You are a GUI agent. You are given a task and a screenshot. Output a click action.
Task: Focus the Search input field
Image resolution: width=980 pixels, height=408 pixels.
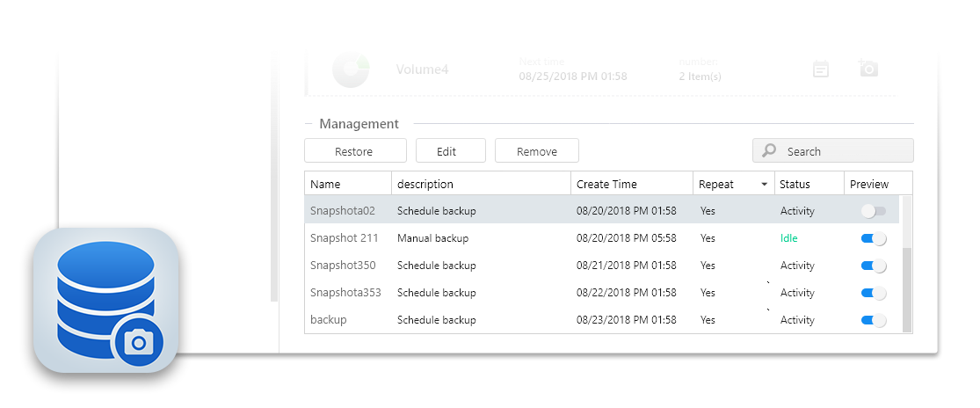(844, 151)
